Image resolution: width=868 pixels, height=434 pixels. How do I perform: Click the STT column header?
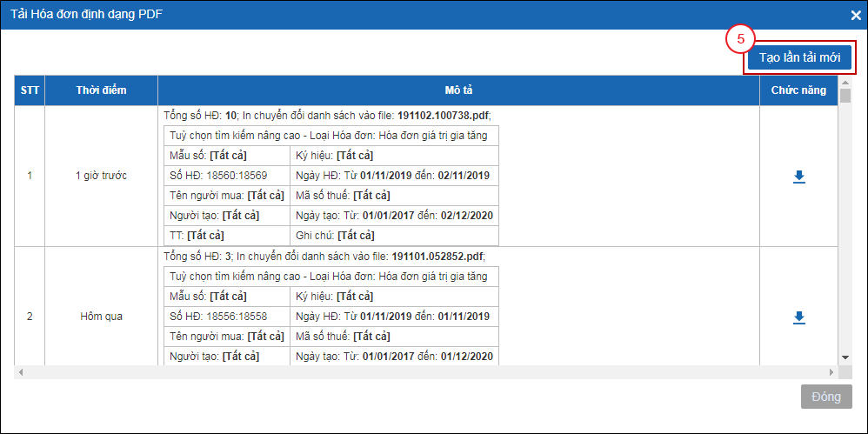tap(30, 90)
